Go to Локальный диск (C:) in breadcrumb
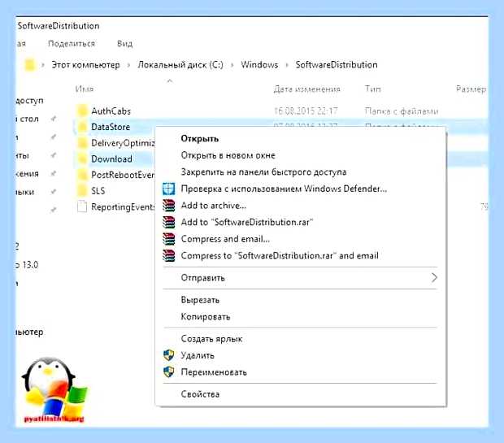The image size is (504, 443). [x=180, y=64]
